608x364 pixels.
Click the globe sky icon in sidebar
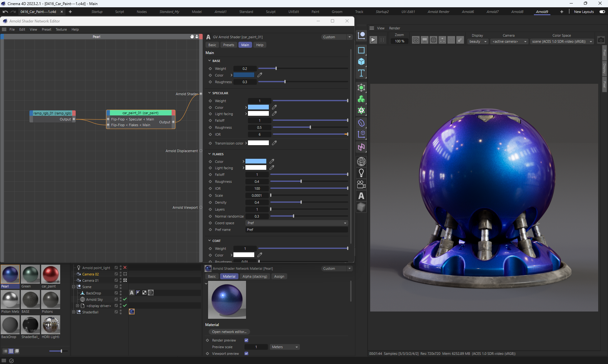[x=361, y=162]
